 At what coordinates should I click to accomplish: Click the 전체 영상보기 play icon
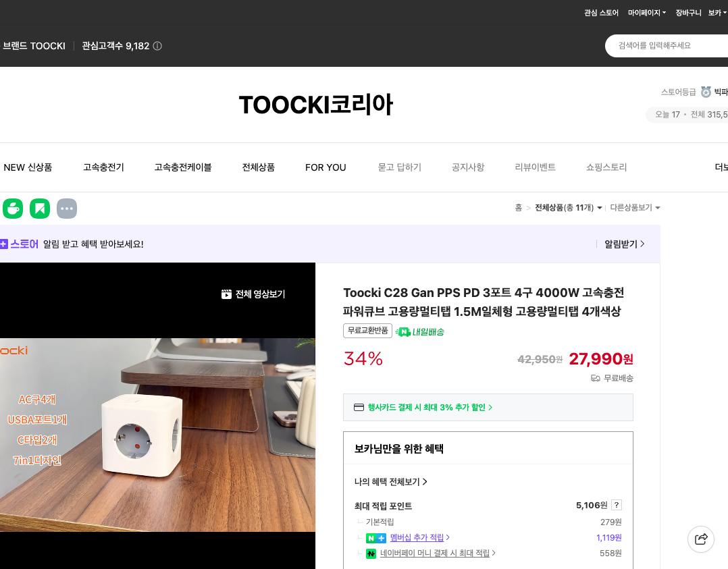point(226,294)
